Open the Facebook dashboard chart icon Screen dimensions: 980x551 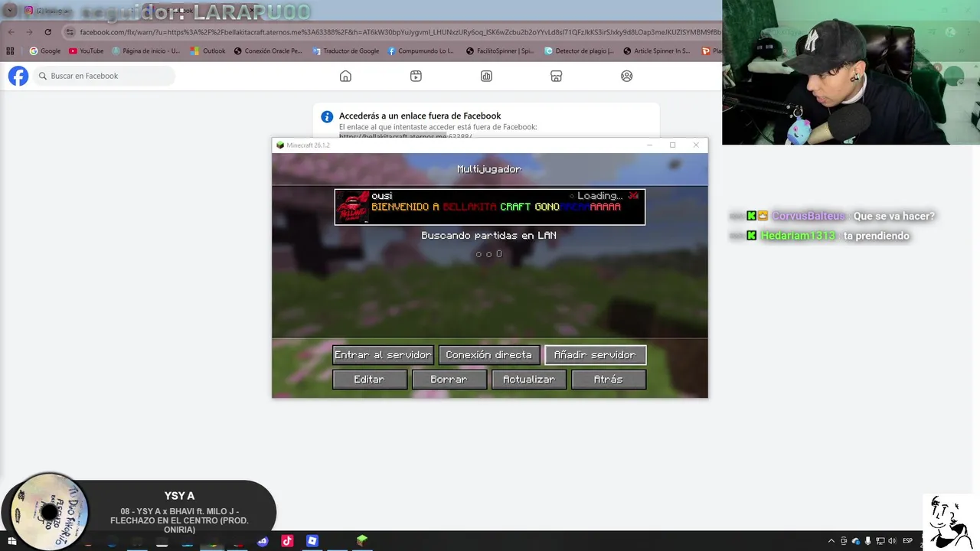[486, 76]
